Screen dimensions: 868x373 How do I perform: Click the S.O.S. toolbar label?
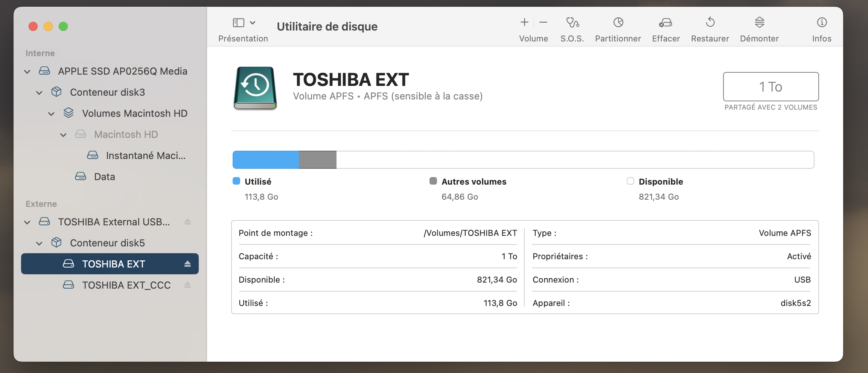coord(572,38)
